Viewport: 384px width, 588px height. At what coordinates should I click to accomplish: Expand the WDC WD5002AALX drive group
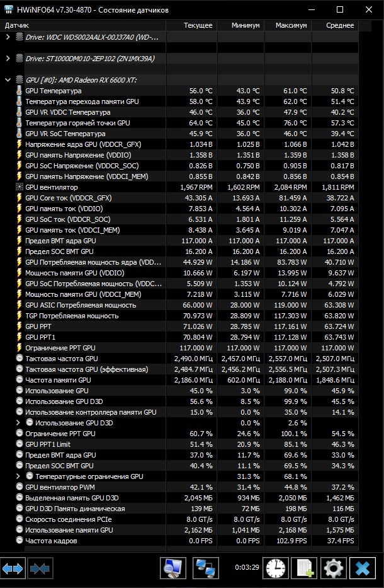[8, 37]
